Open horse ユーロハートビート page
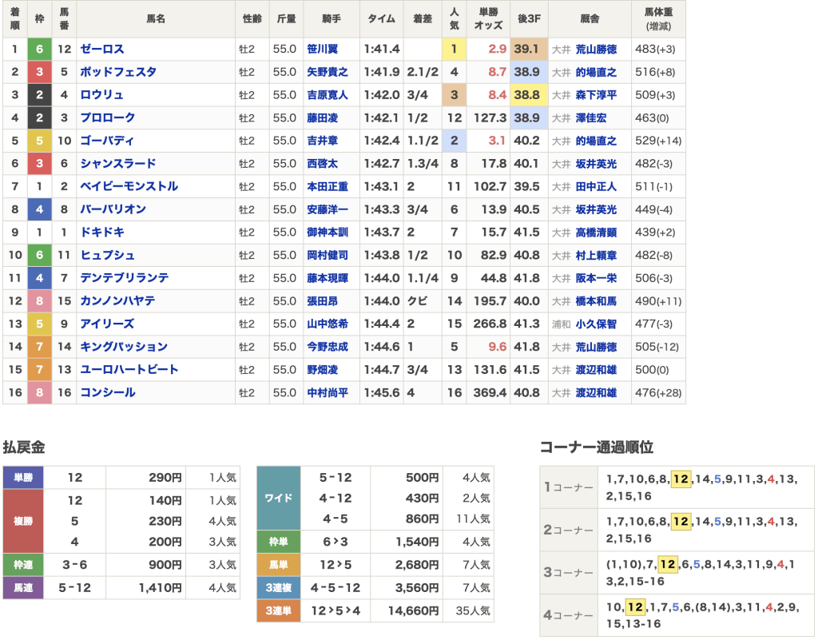This screenshot has width=818, height=644. [x=129, y=370]
